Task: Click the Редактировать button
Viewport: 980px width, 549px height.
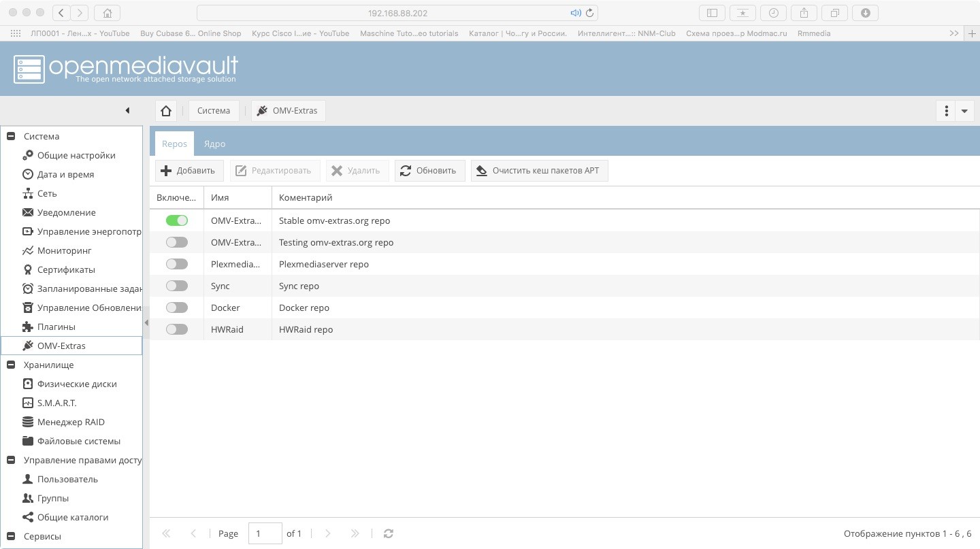Action: [x=275, y=171]
